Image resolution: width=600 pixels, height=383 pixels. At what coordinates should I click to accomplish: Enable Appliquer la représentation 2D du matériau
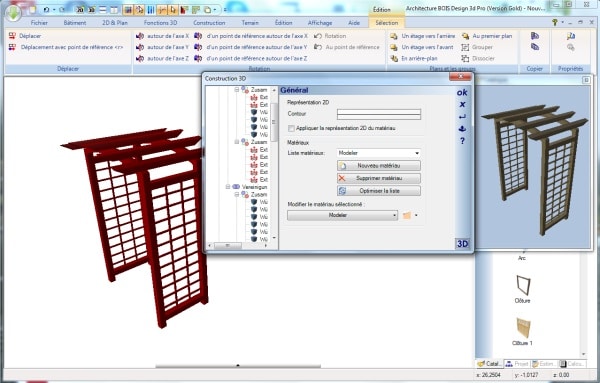coord(291,129)
